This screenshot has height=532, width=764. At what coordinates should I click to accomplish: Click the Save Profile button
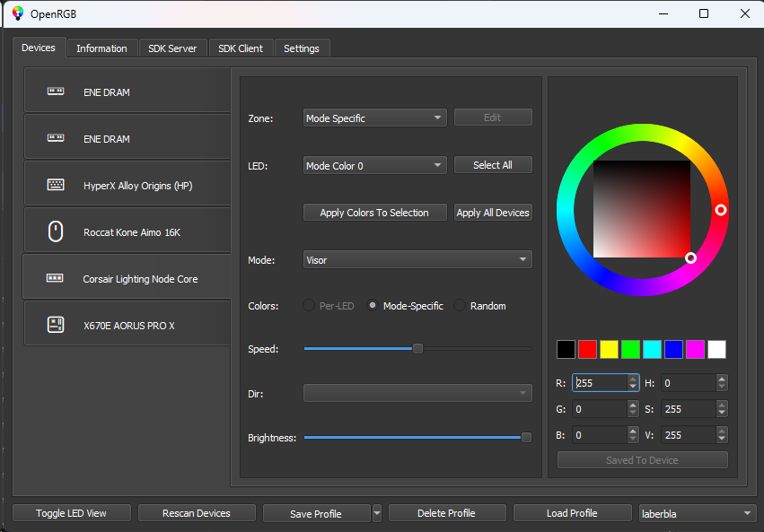(316, 513)
